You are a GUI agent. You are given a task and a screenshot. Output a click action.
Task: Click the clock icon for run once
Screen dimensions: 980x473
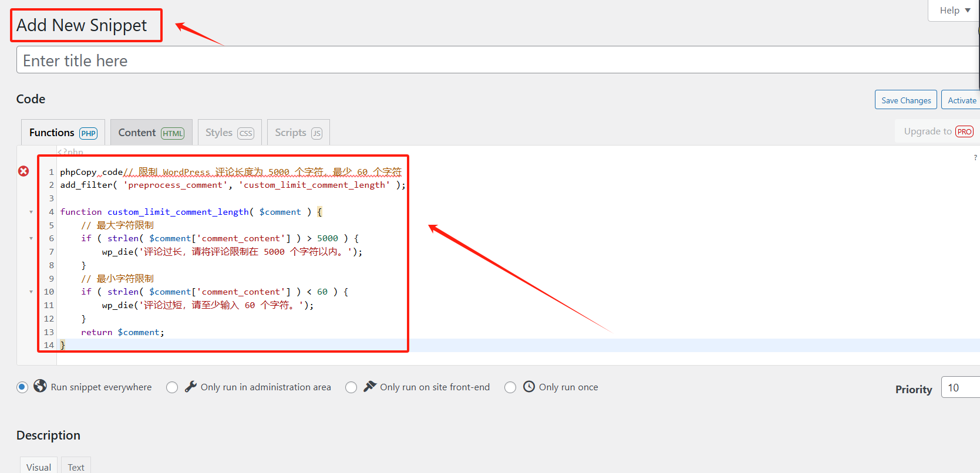pyautogui.click(x=529, y=386)
